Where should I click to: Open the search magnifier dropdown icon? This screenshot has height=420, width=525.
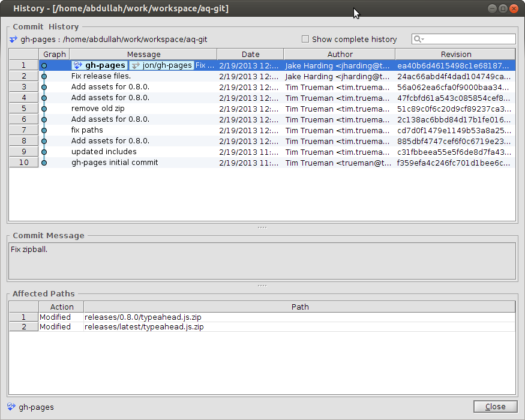point(419,39)
